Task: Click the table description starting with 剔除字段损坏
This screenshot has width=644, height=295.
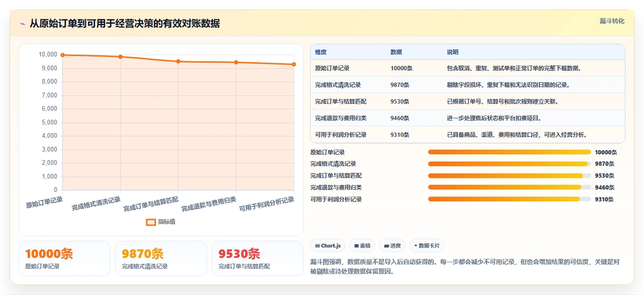Action: 508,85
